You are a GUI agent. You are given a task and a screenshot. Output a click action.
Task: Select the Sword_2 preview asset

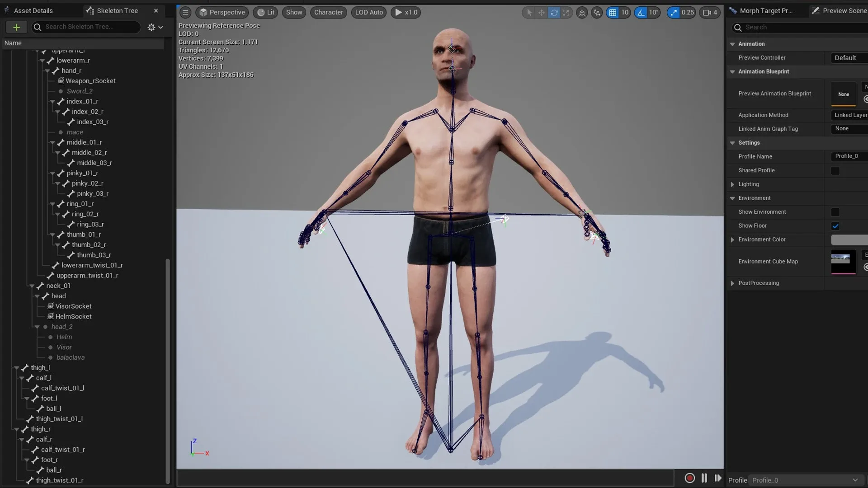pos(80,91)
